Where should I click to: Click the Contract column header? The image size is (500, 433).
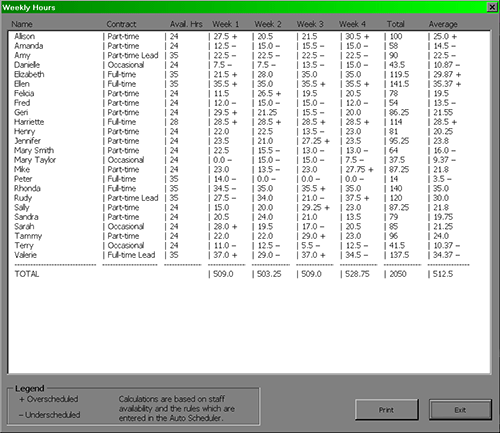121,24
